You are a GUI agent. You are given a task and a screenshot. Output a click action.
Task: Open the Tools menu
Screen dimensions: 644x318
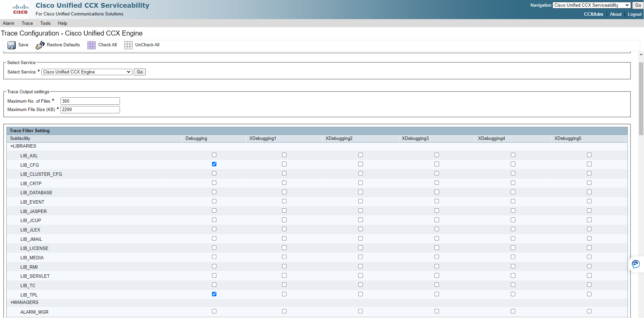(45, 23)
